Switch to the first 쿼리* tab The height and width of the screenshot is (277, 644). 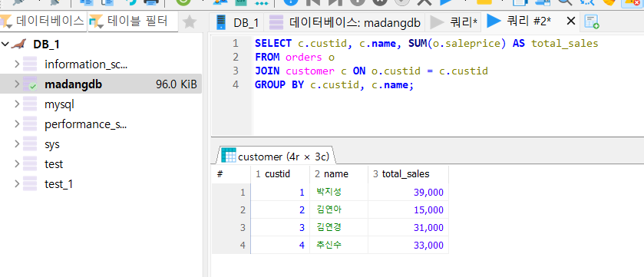[x=454, y=22]
